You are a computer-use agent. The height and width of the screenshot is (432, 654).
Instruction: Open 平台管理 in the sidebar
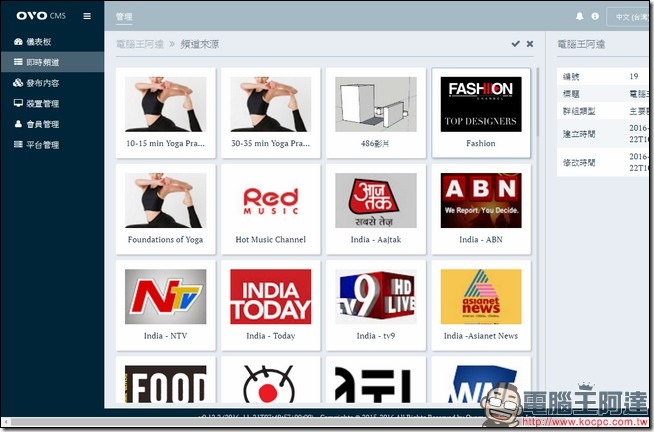click(x=52, y=145)
